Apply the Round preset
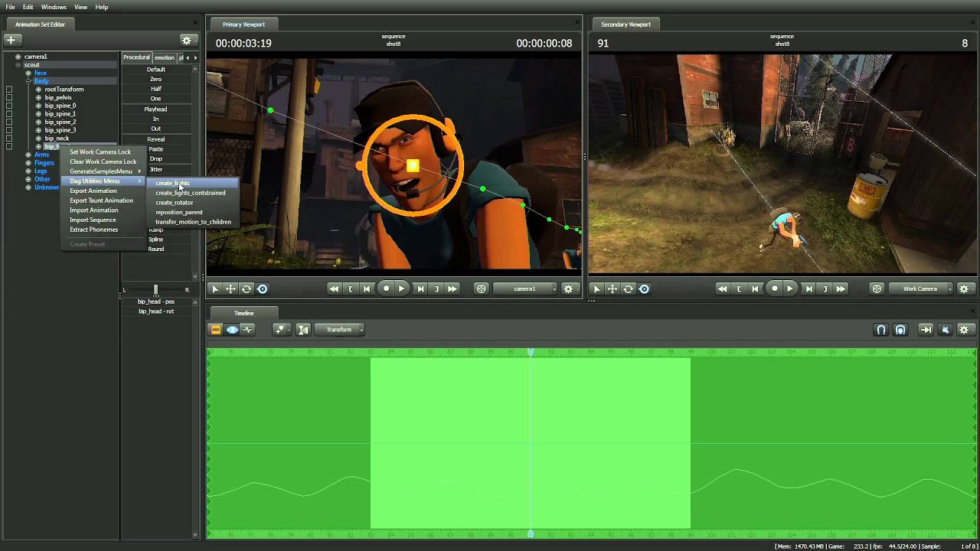 (x=156, y=249)
